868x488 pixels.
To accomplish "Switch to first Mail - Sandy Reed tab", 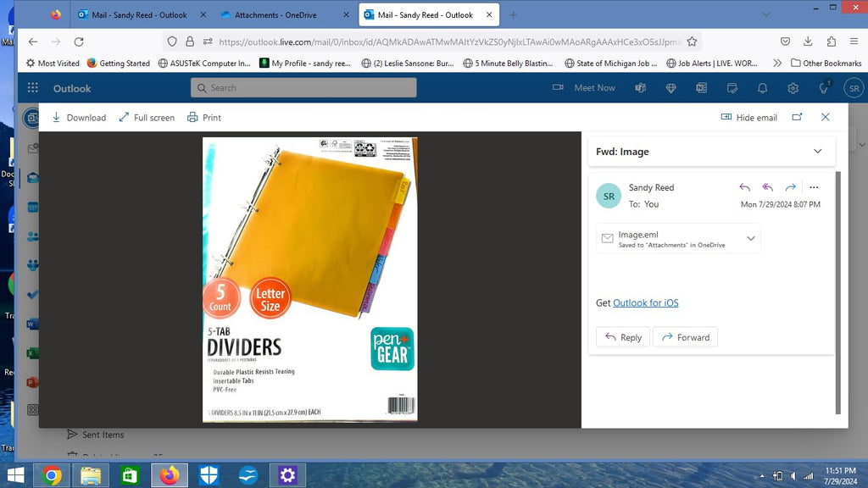I will coord(140,15).
